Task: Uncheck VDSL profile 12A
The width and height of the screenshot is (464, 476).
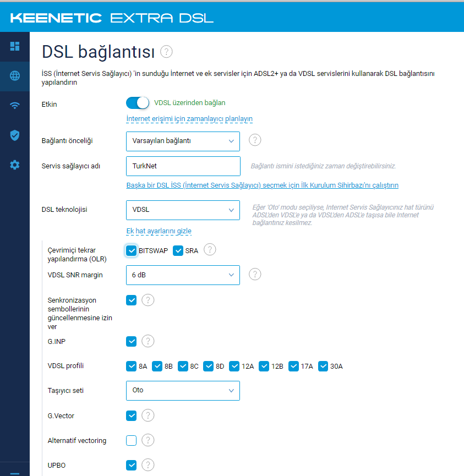Action: point(234,366)
